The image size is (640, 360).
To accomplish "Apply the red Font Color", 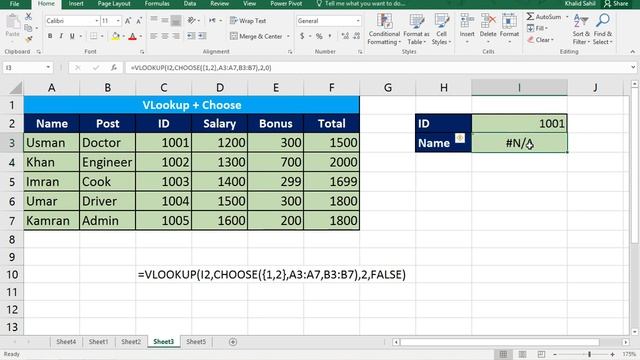I will pyautogui.click(x=132, y=36).
